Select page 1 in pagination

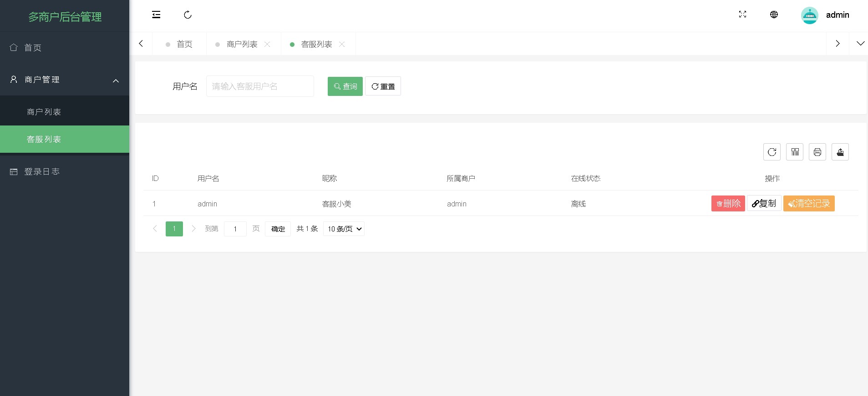pyautogui.click(x=174, y=229)
